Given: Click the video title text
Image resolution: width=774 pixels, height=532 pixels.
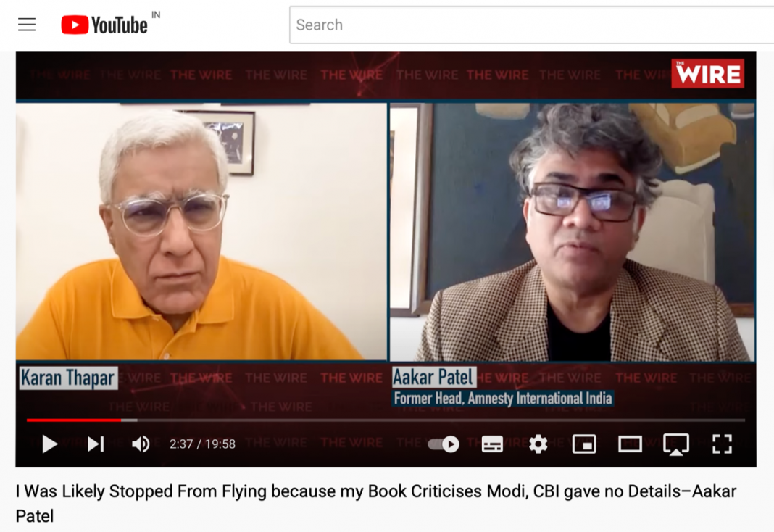Looking at the screenshot, I should pyautogui.click(x=376, y=504).
